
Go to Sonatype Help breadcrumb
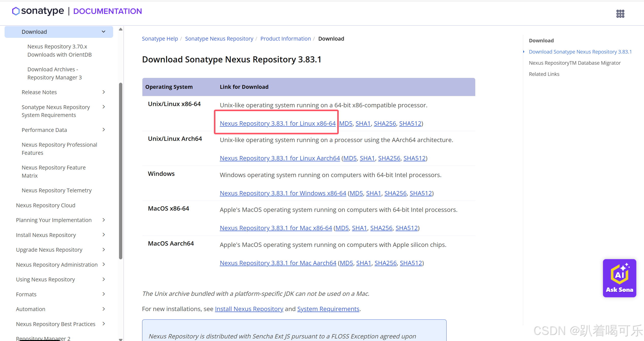click(160, 39)
